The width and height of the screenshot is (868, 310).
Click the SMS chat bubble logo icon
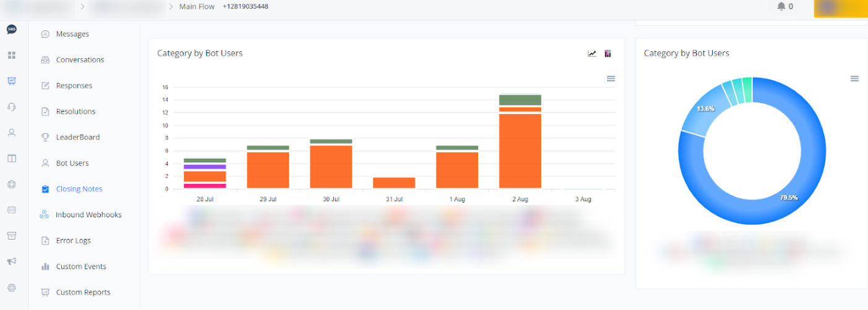click(x=12, y=30)
